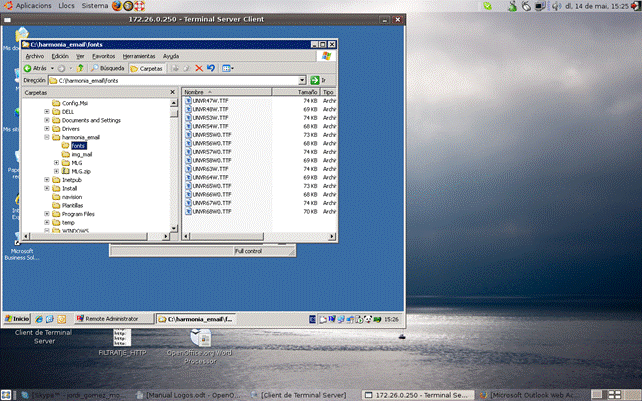Viewport: 642px width, 401px height.
Task: Select the UNVR47W.TTF file
Action: pyautogui.click(x=210, y=100)
